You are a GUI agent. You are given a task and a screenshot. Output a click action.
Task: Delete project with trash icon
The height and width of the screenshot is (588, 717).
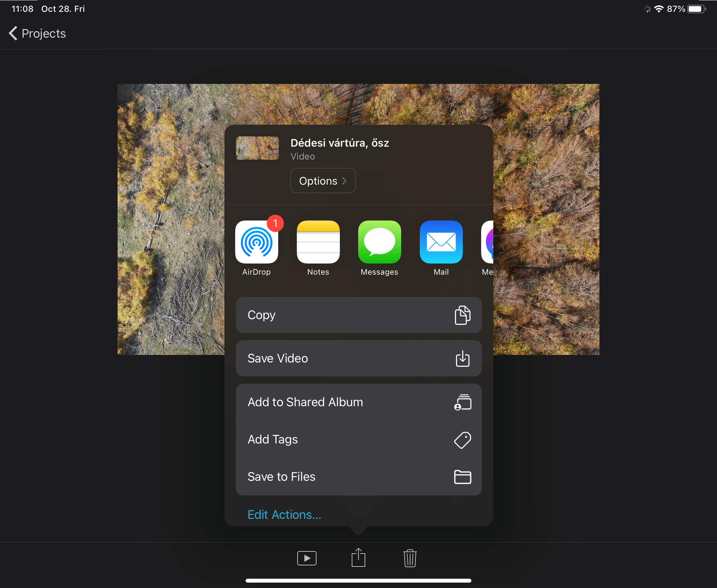pos(410,558)
